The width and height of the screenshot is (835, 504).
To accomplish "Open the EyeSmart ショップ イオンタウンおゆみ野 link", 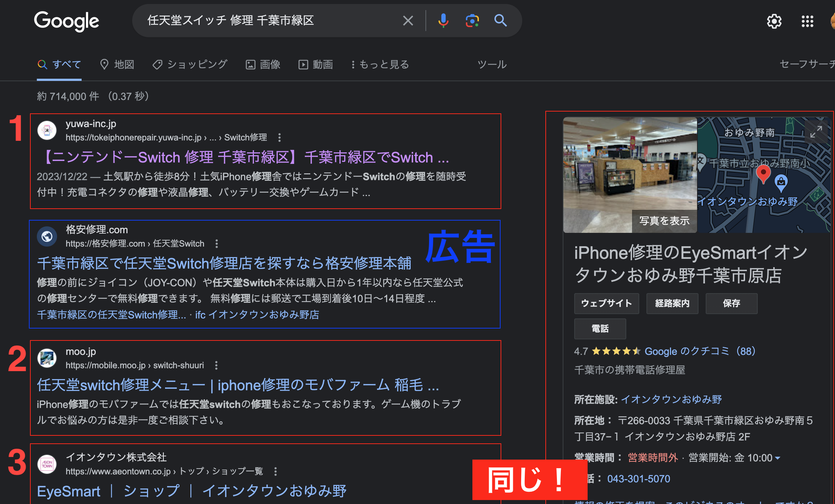I will (x=192, y=491).
